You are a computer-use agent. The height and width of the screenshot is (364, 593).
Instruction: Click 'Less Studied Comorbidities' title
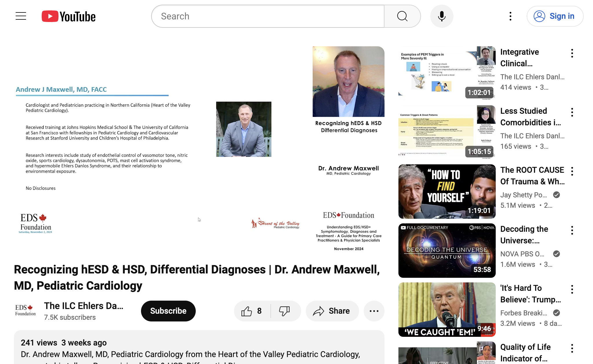point(530,117)
